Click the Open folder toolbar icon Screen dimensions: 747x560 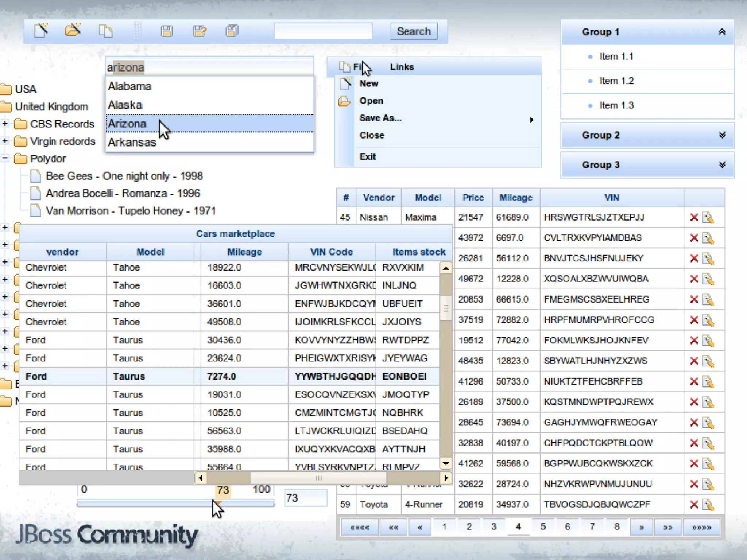(73, 30)
